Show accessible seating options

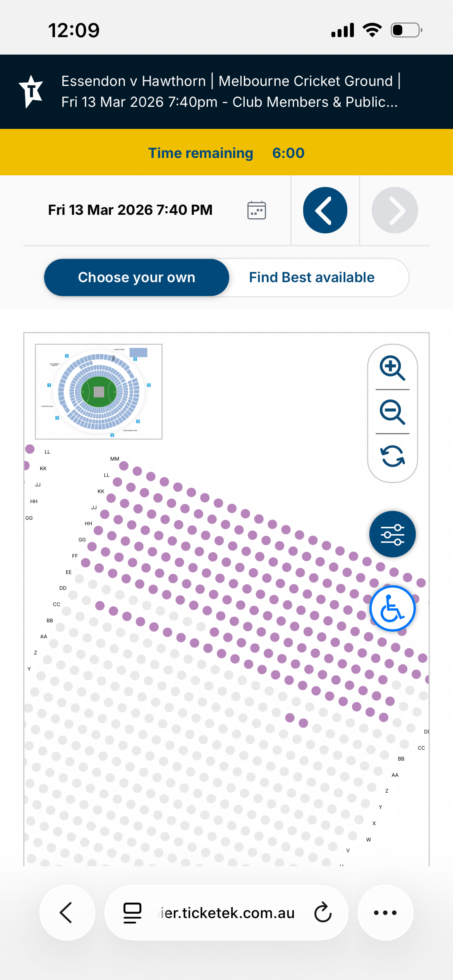pos(392,608)
